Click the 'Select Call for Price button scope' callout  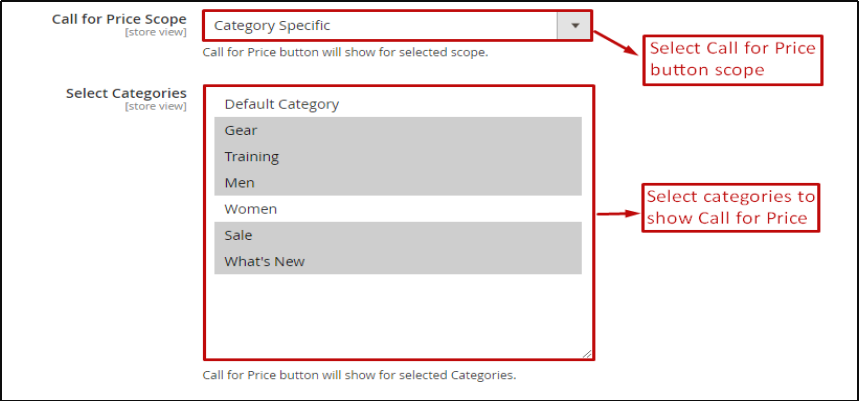tap(733, 59)
